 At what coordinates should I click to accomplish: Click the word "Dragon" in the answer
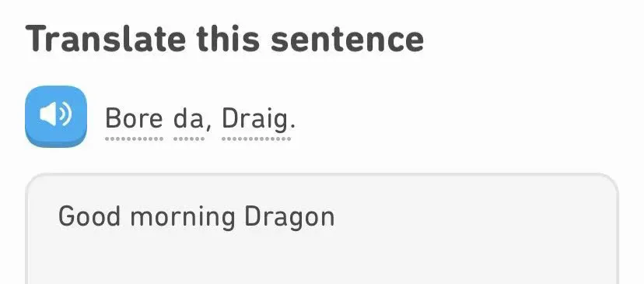tap(289, 218)
